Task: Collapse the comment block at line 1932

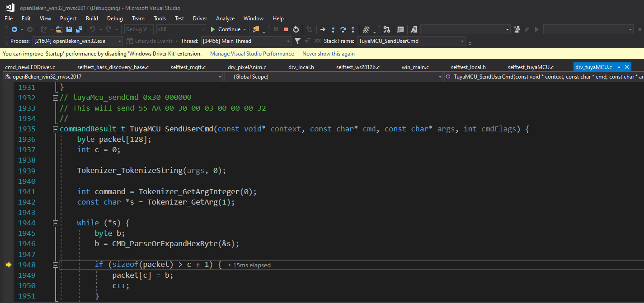Action: [56, 98]
